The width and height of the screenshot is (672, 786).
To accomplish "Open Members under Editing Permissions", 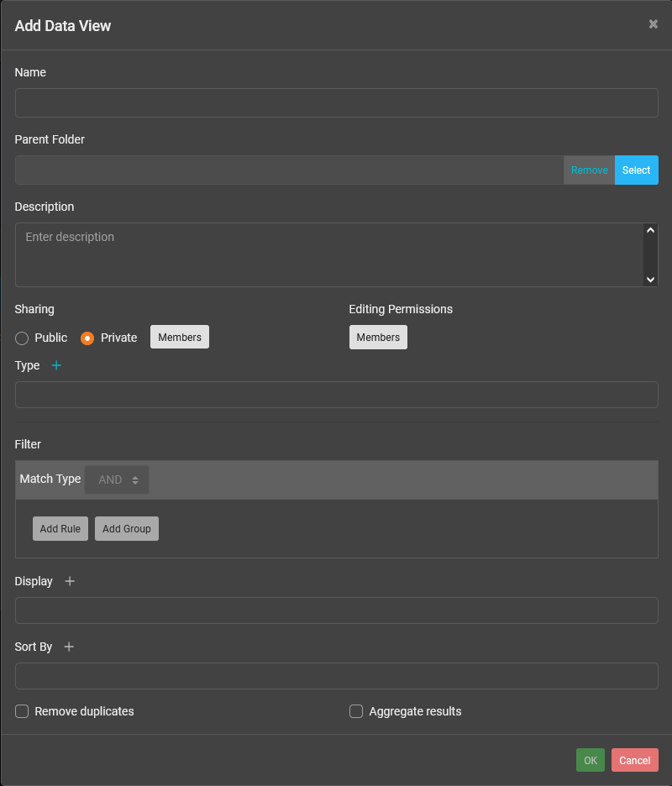I will [x=378, y=337].
